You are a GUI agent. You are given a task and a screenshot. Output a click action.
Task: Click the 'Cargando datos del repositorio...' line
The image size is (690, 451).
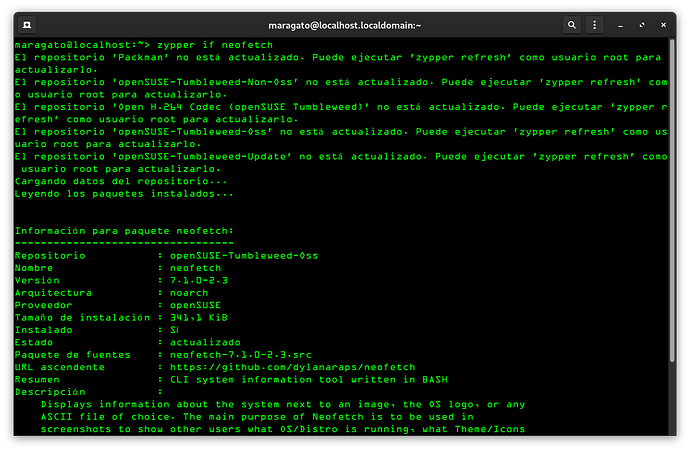tap(121, 181)
